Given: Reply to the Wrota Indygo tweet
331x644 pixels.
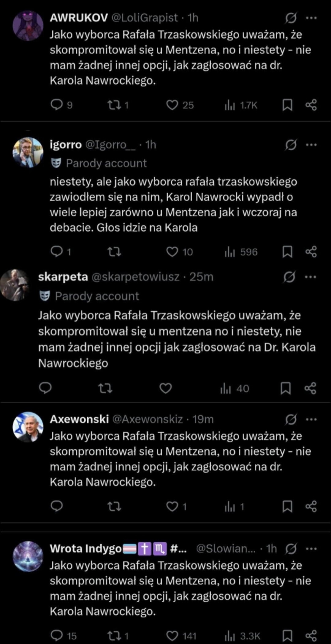Looking at the screenshot, I should [57, 636].
